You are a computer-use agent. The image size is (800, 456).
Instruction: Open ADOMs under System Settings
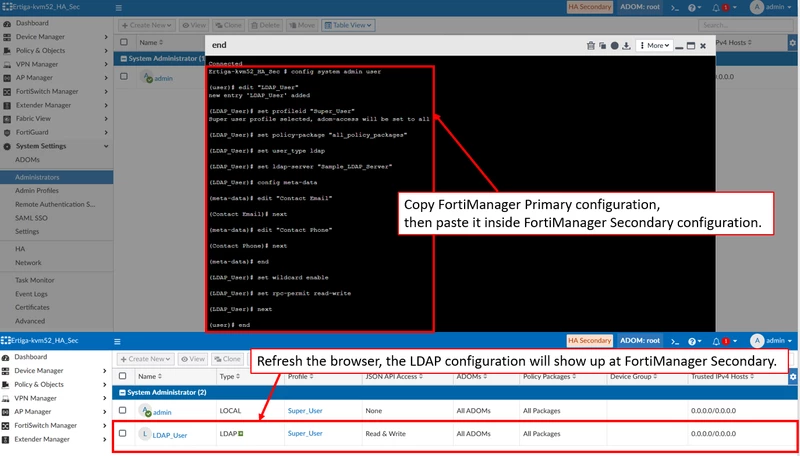[x=28, y=160]
